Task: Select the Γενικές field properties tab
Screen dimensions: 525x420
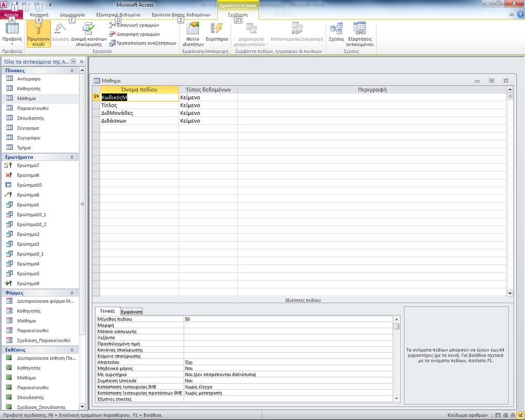Action: [x=108, y=311]
